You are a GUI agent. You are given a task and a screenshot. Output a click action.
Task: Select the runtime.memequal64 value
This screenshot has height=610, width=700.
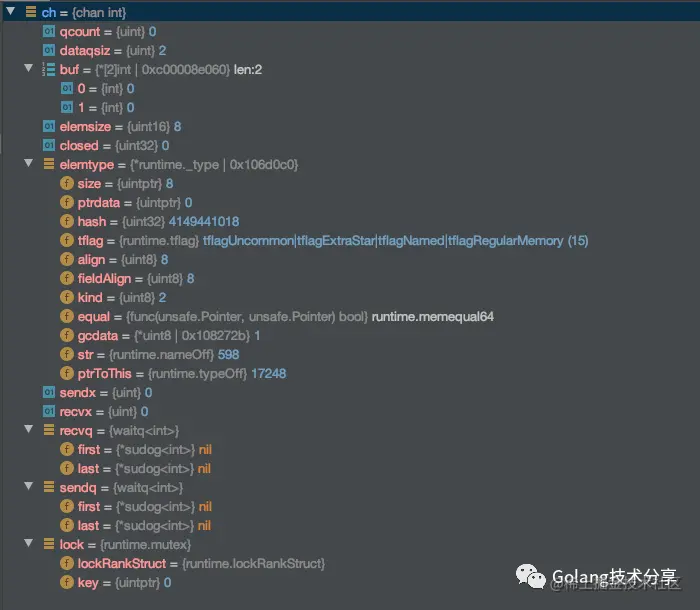tap(433, 317)
